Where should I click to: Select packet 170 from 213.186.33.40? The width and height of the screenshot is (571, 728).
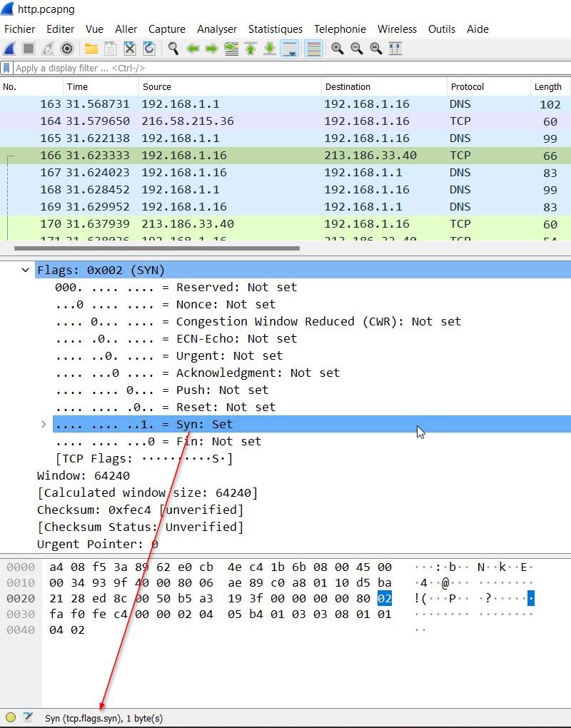[285, 224]
